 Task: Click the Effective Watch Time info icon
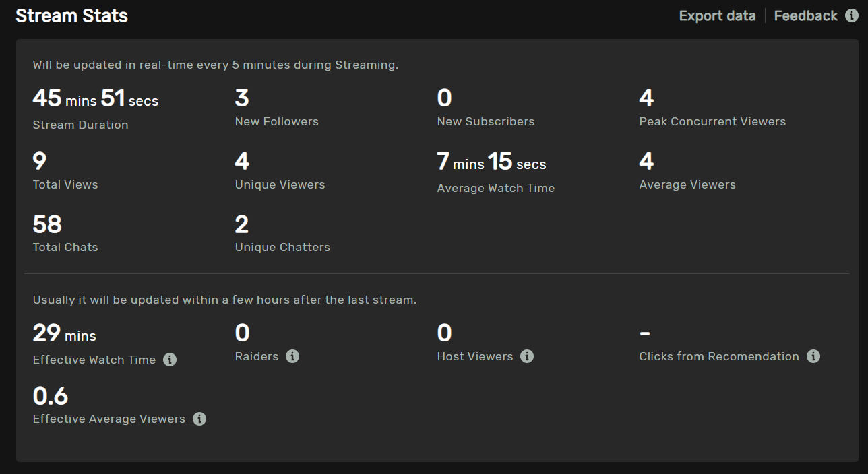click(170, 360)
